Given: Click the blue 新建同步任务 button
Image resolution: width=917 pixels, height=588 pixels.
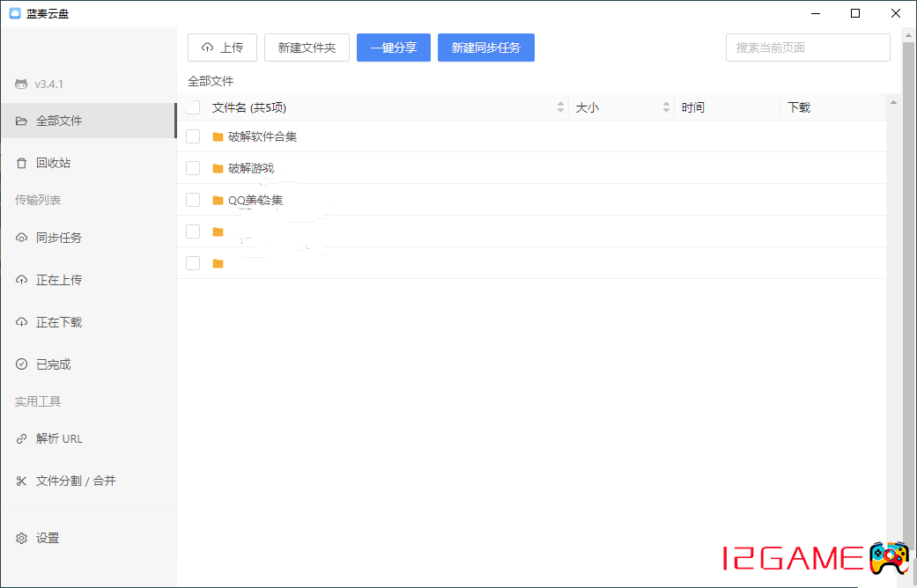Looking at the screenshot, I should 486,48.
